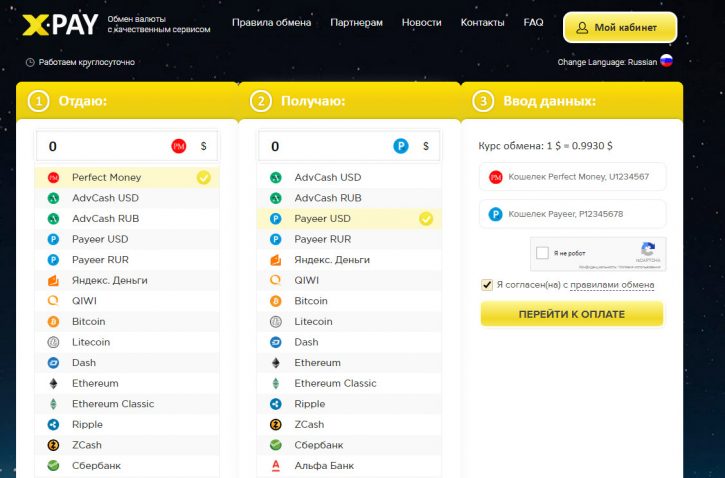Click PM icon in give amount field
Image resolution: width=725 pixels, height=478 pixels.
179,147
